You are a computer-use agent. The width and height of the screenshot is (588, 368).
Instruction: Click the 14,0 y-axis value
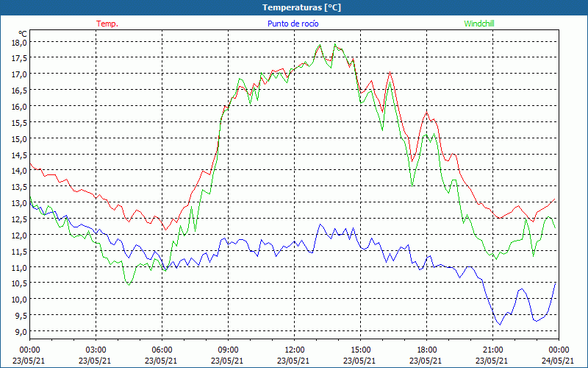pyautogui.click(x=19, y=171)
